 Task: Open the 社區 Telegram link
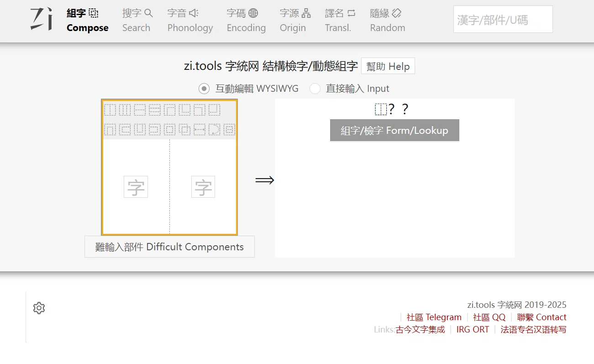pyautogui.click(x=434, y=317)
